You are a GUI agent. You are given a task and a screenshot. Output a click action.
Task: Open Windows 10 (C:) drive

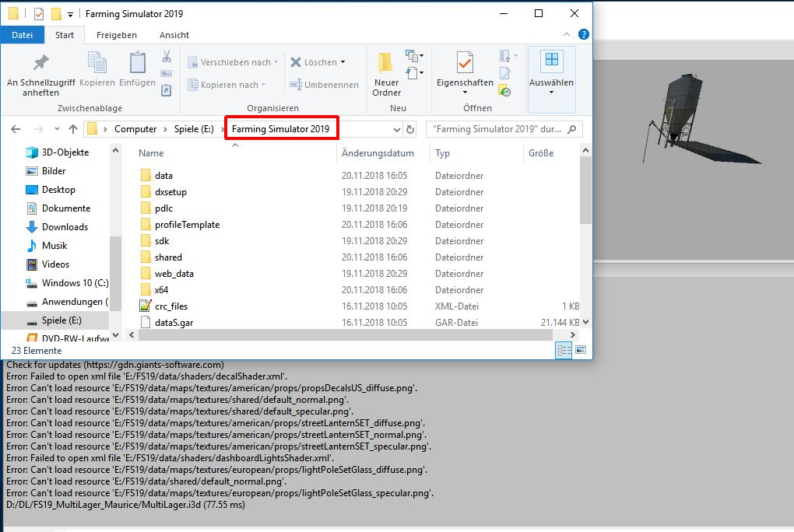(x=75, y=283)
